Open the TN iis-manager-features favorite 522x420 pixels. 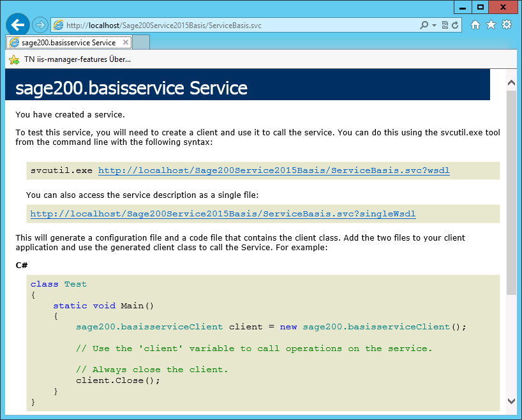[x=77, y=59]
